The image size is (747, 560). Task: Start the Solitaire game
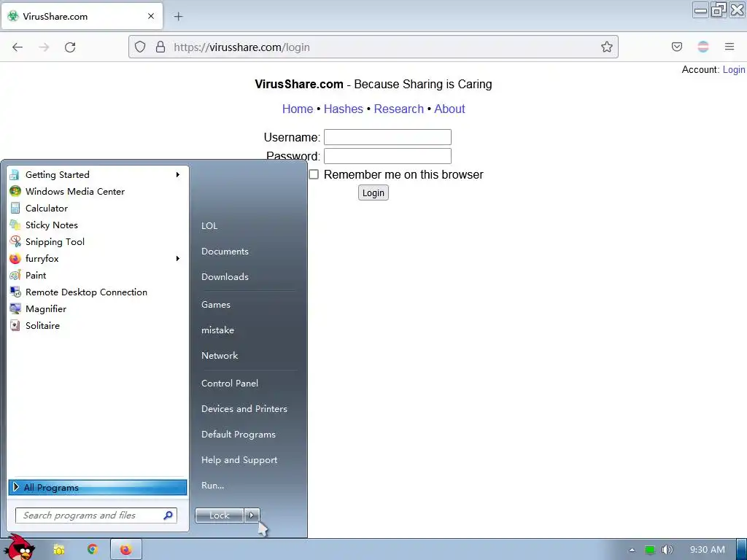97,326
